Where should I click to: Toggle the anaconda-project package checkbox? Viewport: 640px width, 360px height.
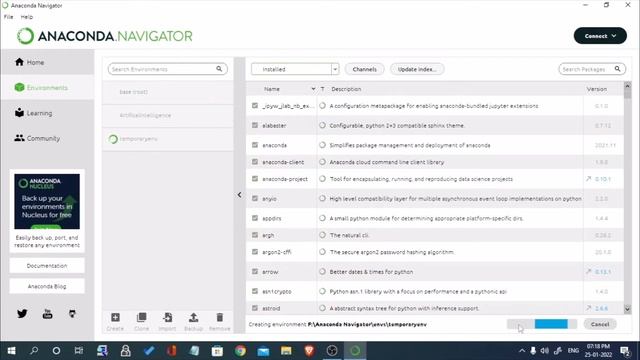(255, 179)
